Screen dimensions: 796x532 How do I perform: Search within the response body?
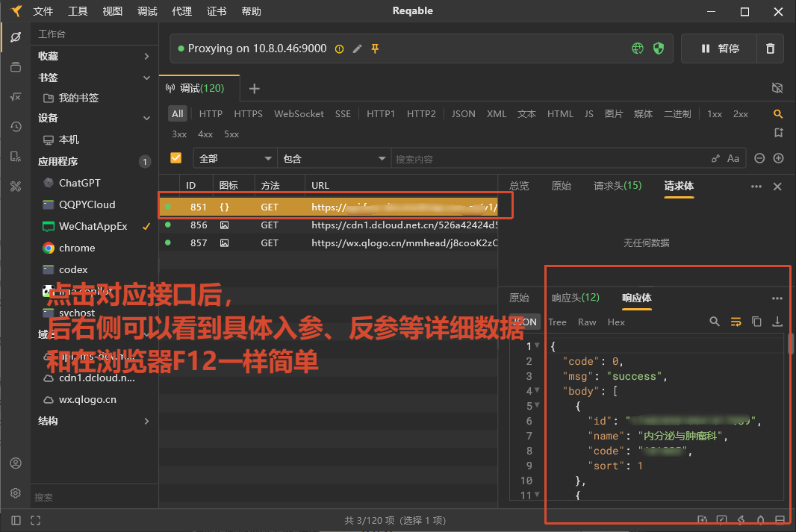pos(715,322)
